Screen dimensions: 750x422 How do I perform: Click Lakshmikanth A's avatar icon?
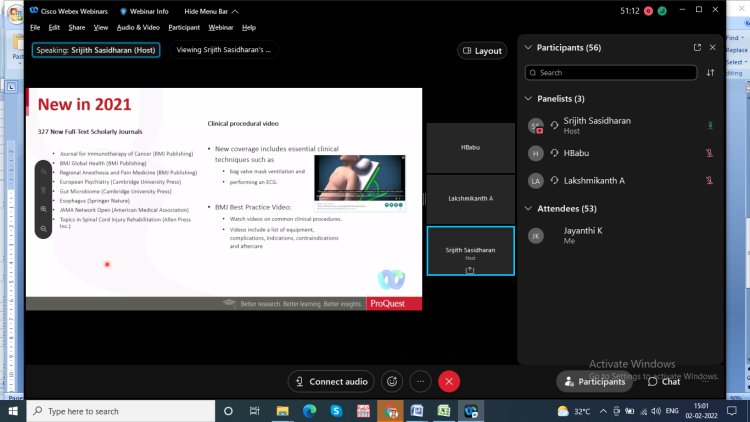[536, 181]
